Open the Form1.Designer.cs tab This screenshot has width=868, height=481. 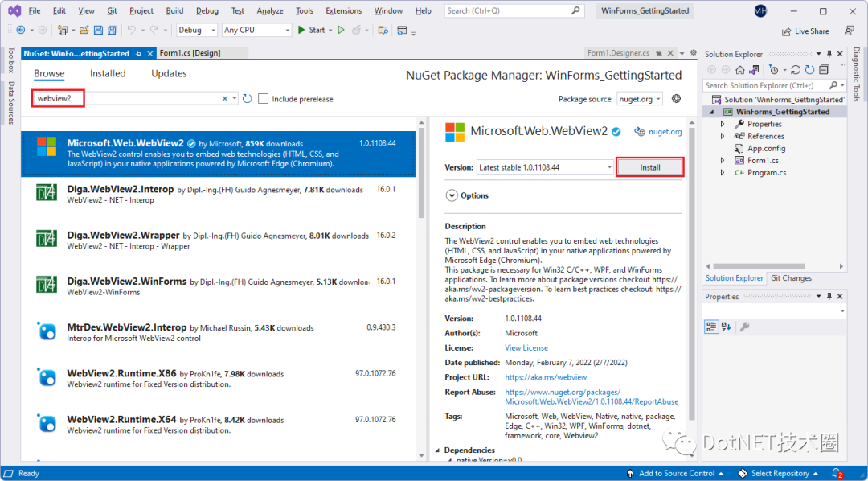[x=618, y=53]
